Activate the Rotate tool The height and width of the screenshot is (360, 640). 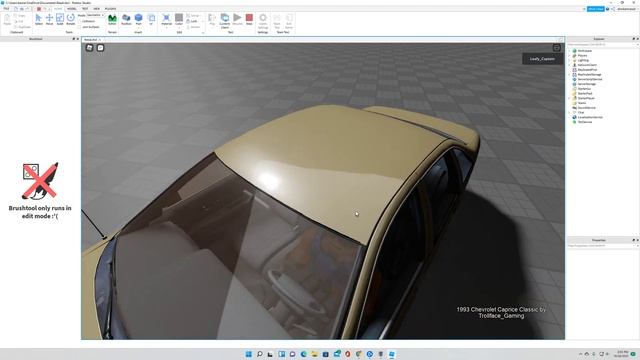[x=71, y=19]
